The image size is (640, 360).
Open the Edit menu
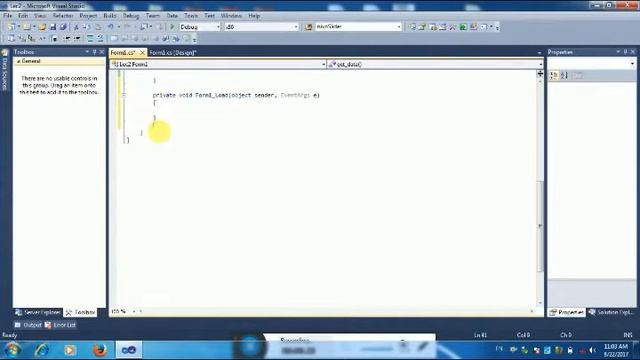tap(23, 16)
